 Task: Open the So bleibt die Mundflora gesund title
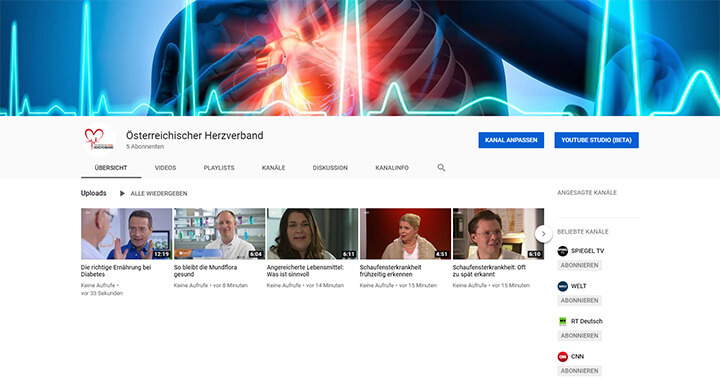coord(205,271)
